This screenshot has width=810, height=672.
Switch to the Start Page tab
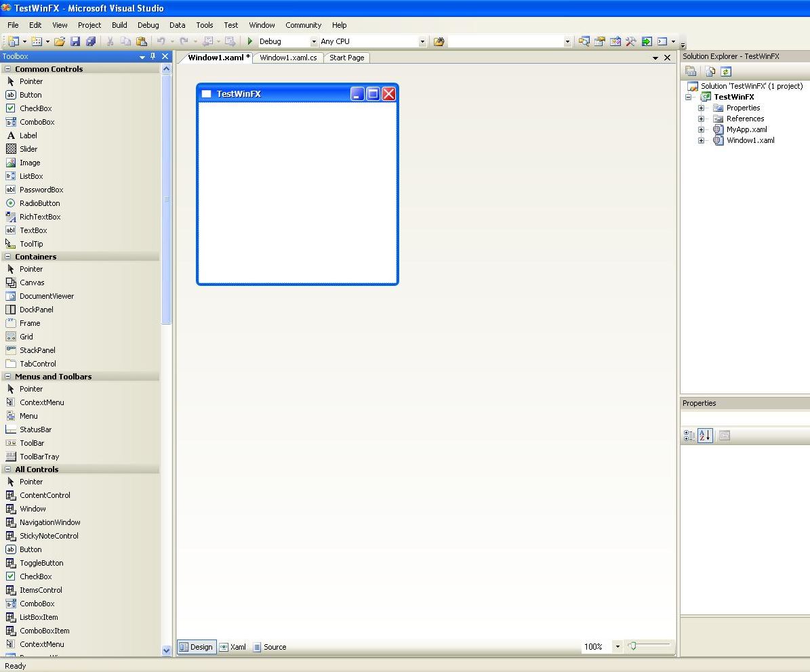[x=346, y=58]
